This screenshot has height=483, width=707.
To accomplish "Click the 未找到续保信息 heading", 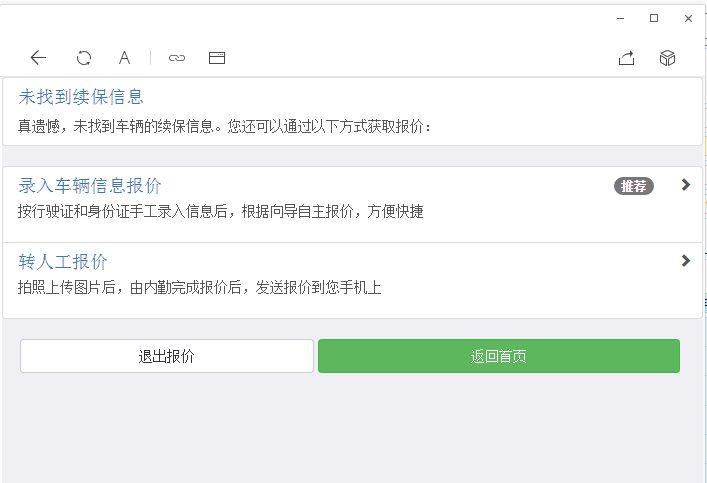I will click(81, 97).
